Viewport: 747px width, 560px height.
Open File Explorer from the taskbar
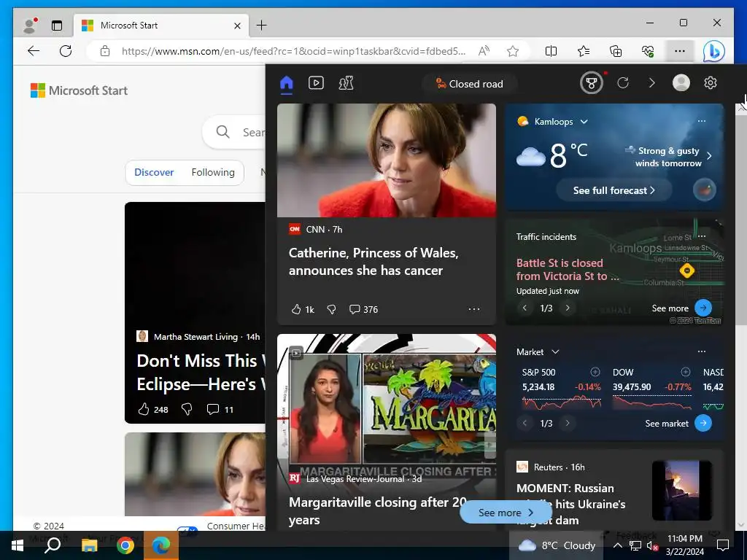(x=89, y=545)
